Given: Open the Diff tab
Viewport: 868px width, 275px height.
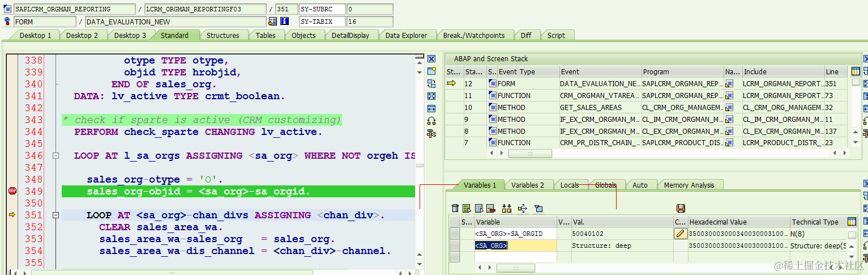Looking at the screenshot, I should tap(526, 35).
